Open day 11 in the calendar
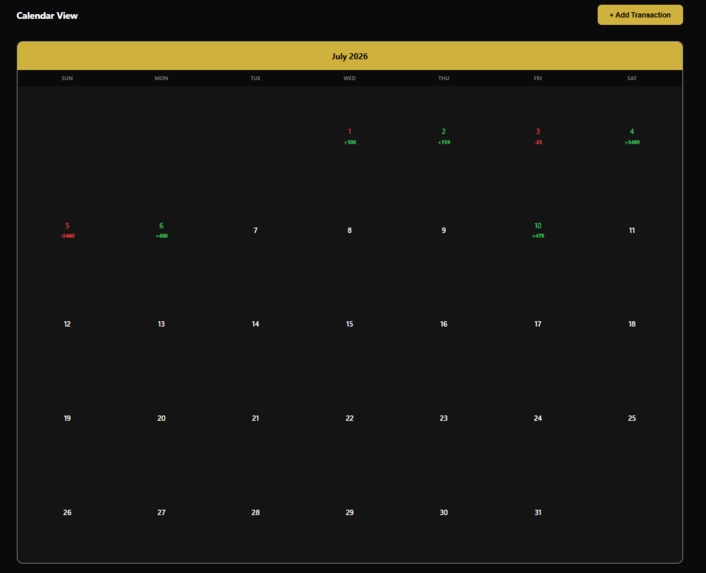Screen dimensions: 706x573 coord(632,230)
